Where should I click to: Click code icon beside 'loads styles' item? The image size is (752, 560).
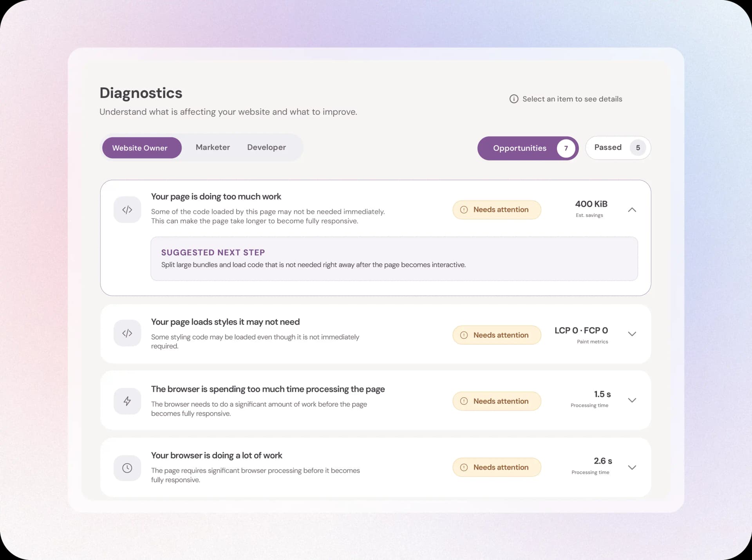[127, 333]
